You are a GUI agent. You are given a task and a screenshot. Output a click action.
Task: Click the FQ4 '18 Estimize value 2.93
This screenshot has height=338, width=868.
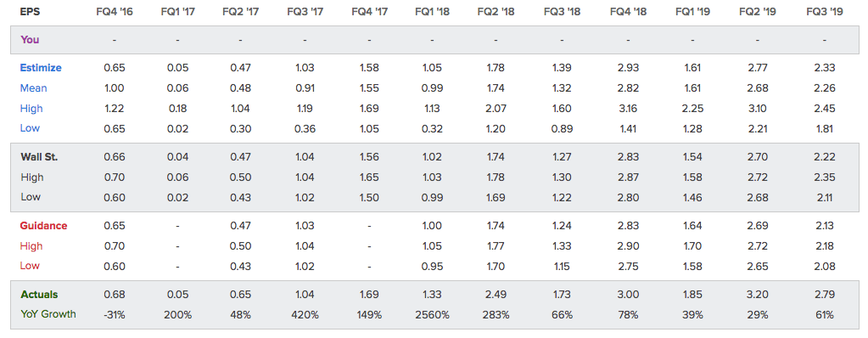(629, 68)
